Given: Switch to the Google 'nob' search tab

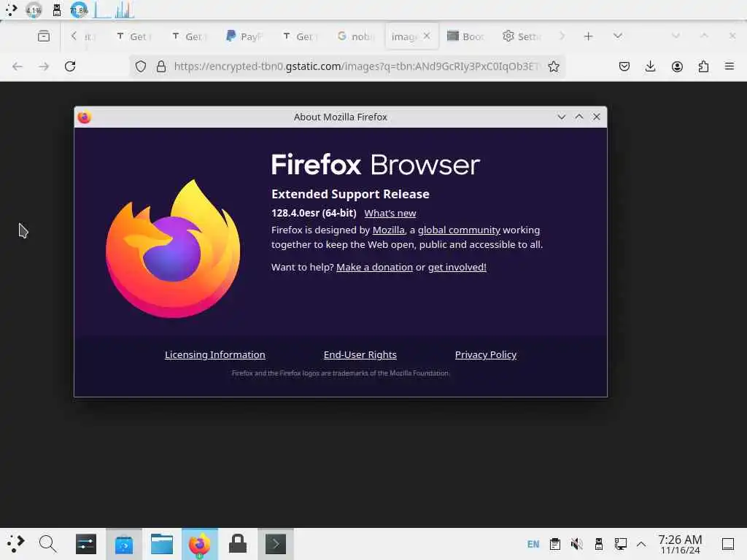Looking at the screenshot, I should pyautogui.click(x=355, y=36).
